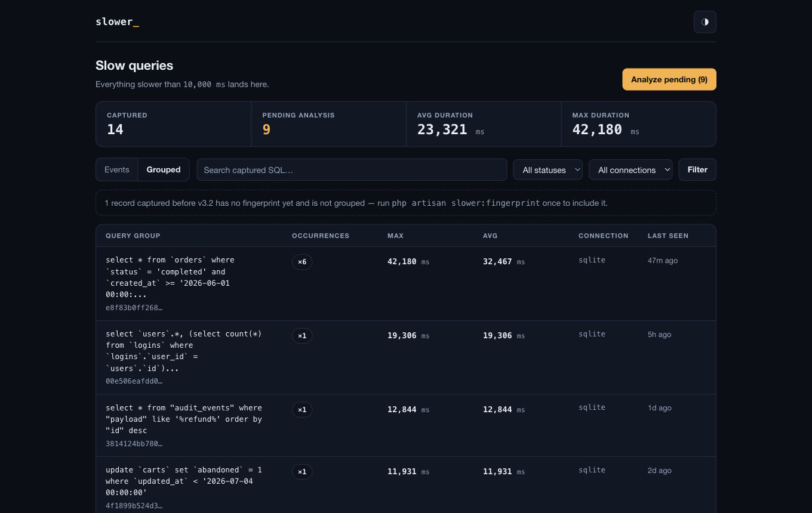Click the Analyze pending (9) button

(669, 79)
